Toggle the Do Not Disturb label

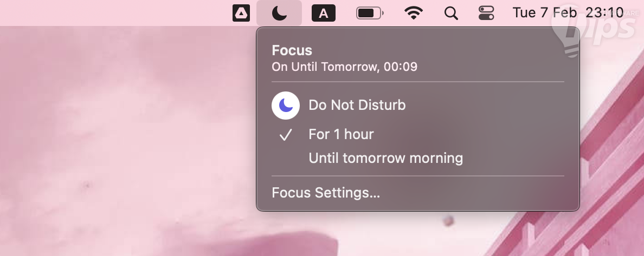pyautogui.click(x=357, y=105)
